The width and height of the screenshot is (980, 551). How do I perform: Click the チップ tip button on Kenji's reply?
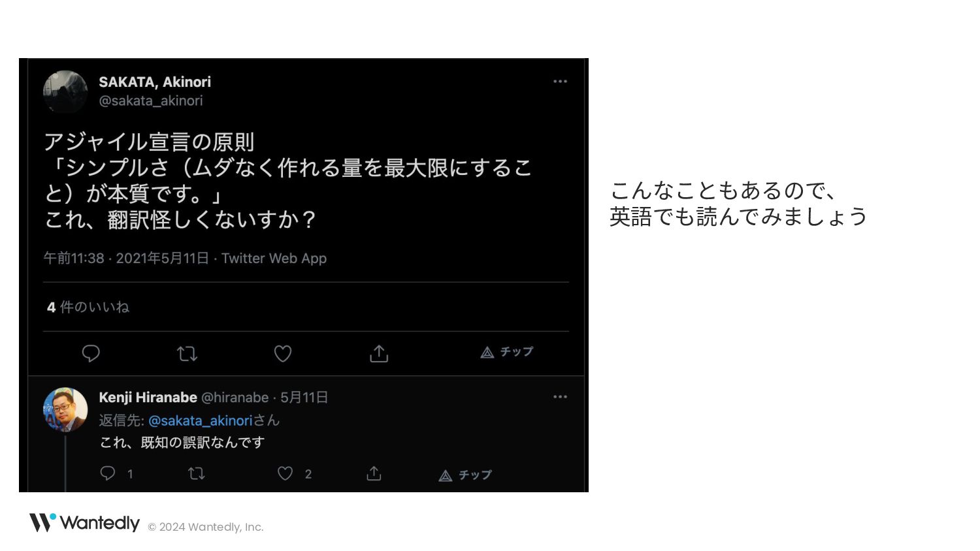click(x=465, y=475)
